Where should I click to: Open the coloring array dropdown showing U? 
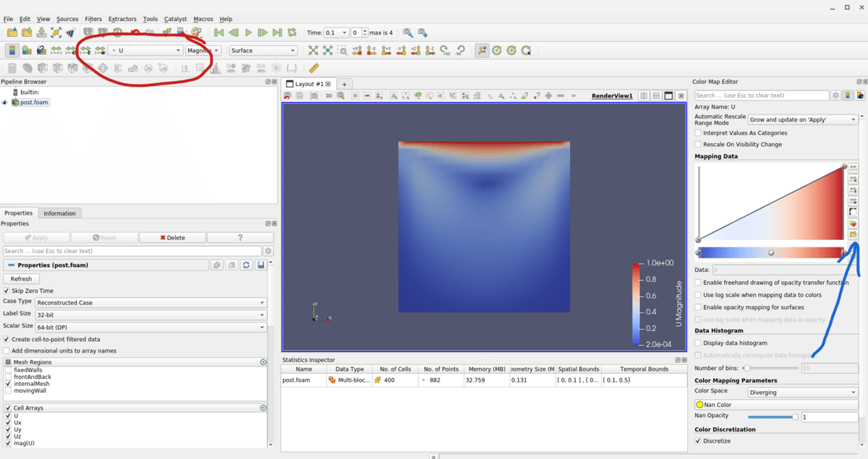point(145,51)
